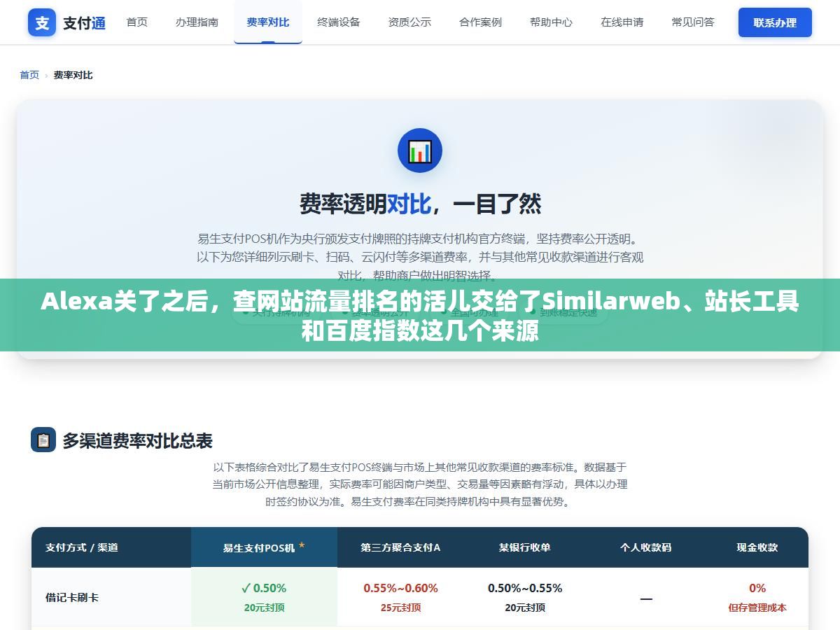Click the 支付通 brand name link
Image resolution: width=840 pixels, height=630 pixels.
85,22
